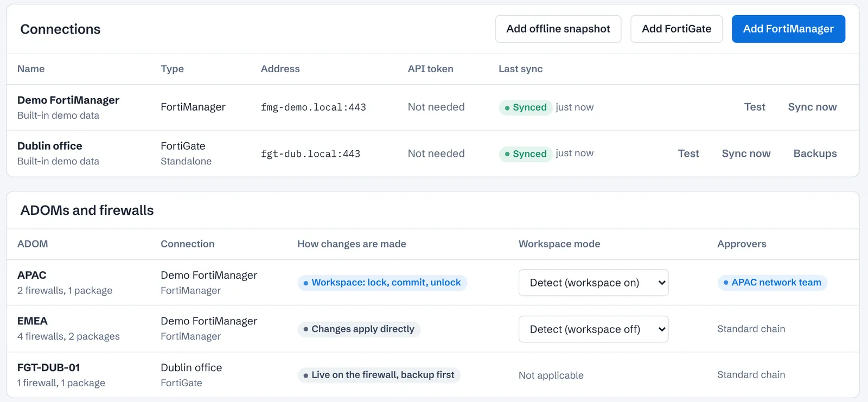868x402 pixels.
Task: Select the Demo FortiManager name in Connections
Action: coord(68,100)
